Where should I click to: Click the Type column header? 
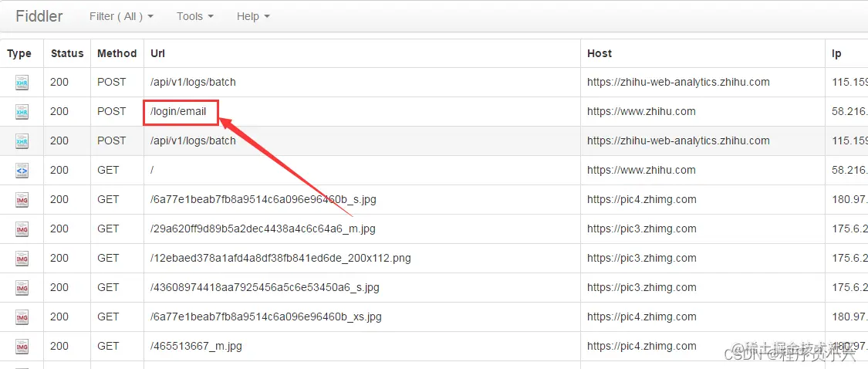click(x=19, y=54)
